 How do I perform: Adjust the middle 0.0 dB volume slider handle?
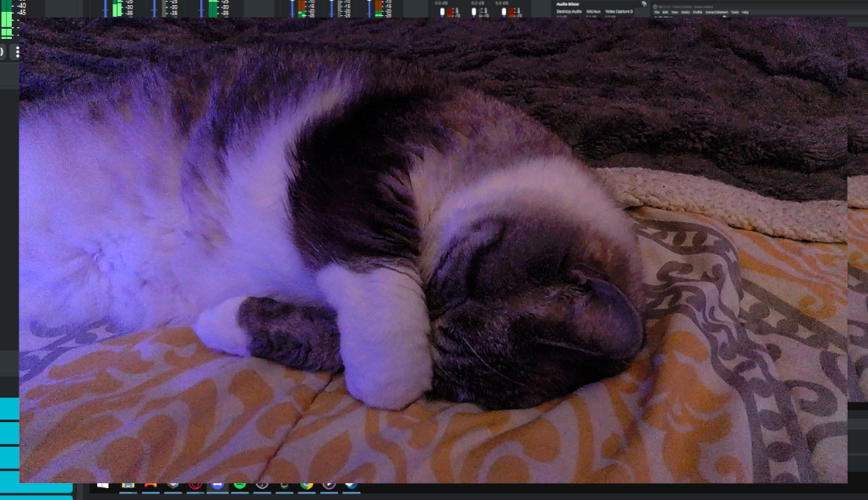tap(474, 12)
